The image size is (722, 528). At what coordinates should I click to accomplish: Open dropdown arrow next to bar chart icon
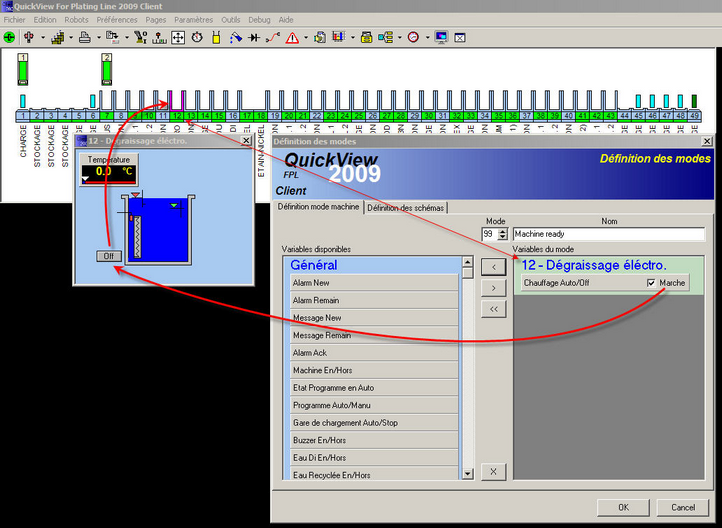point(353,38)
